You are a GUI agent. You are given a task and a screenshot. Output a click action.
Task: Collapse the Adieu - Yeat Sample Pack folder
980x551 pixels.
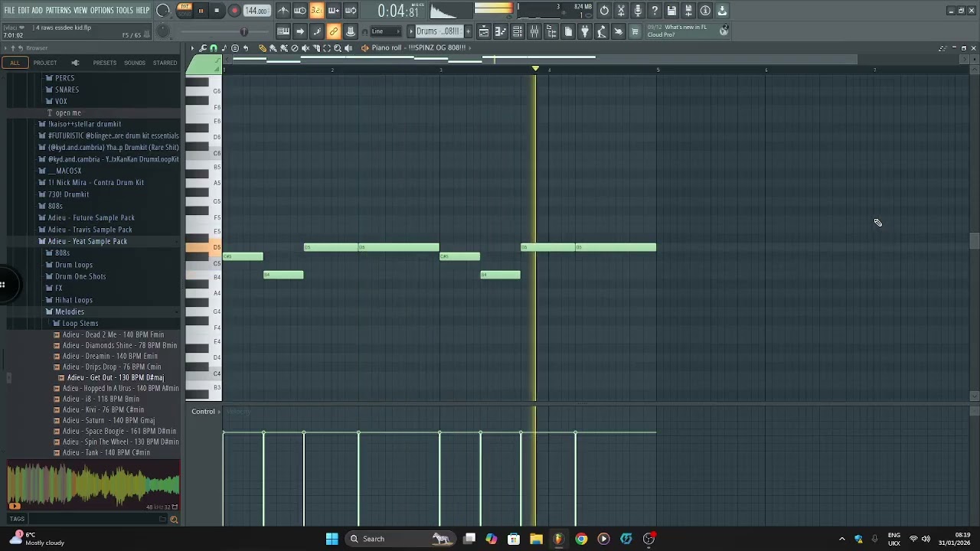[x=87, y=241]
